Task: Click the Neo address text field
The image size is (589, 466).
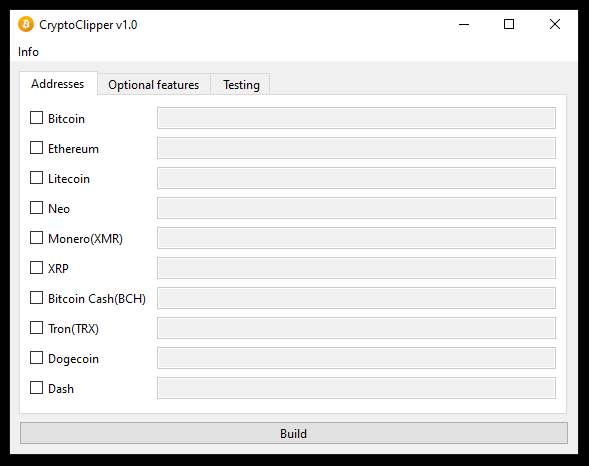Action: [356, 208]
